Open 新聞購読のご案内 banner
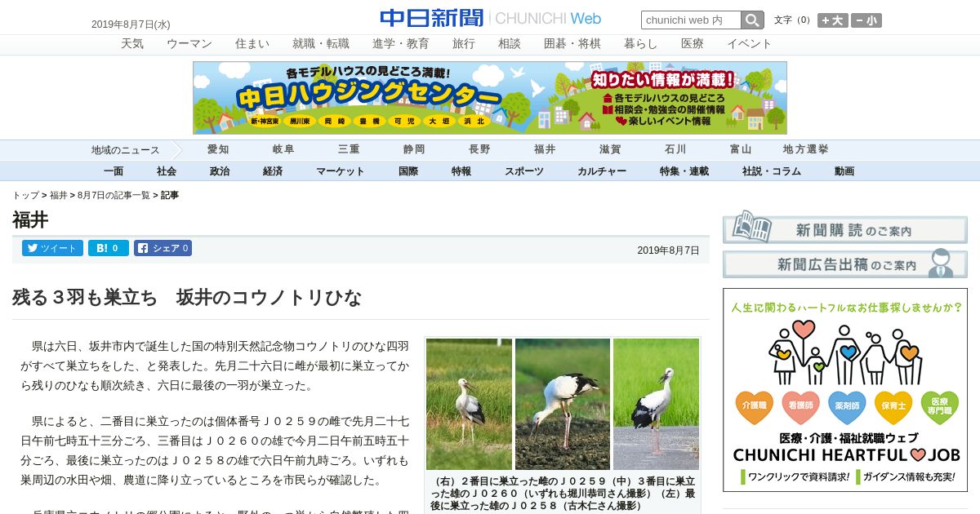Image resolution: width=980 pixels, height=514 pixels. coord(844,228)
